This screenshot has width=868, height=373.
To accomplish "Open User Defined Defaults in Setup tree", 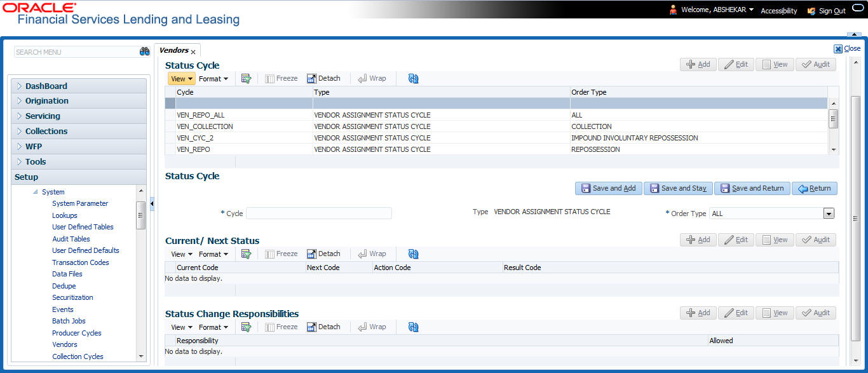I will (86, 250).
